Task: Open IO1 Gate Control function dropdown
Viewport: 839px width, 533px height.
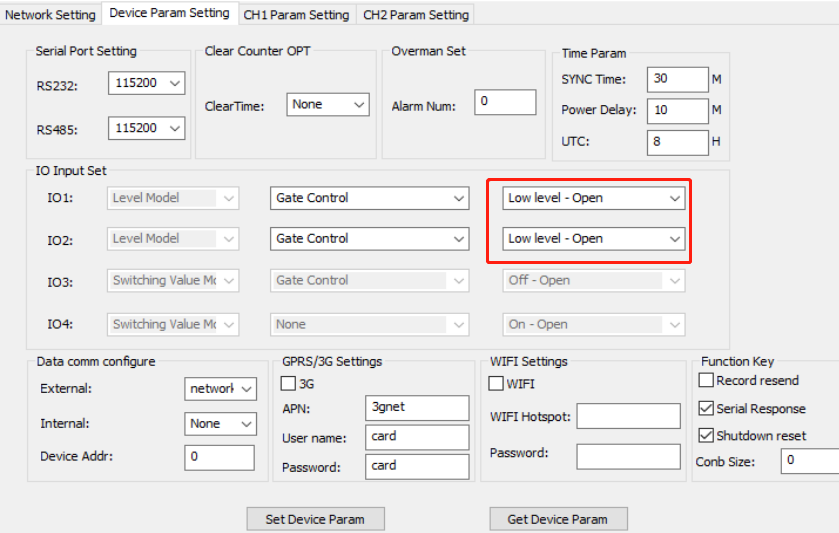Action: pos(369,198)
